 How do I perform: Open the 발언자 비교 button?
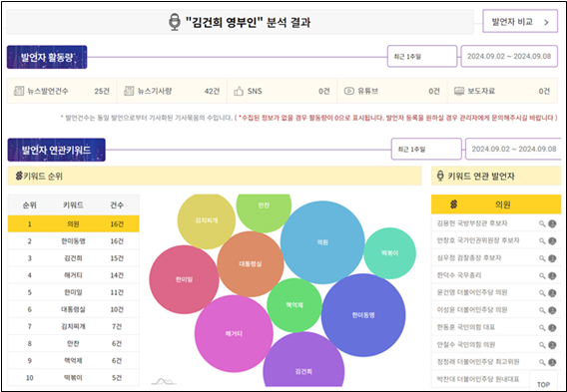pyautogui.click(x=520, y=22)
